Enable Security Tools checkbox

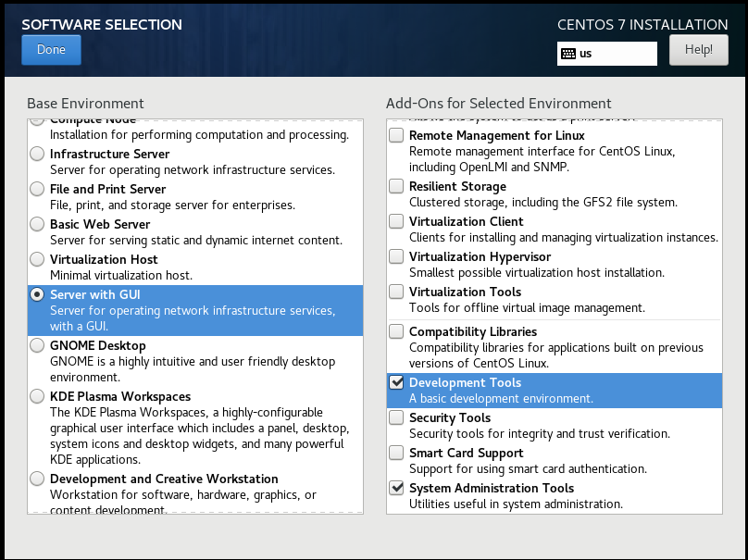(x=396, y=417)
